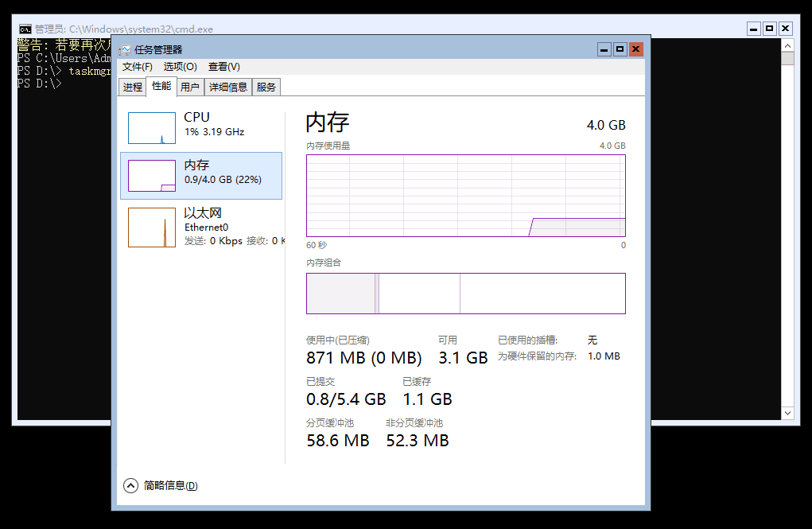Collapse 简略信息 with the circular arrow toggle
This screenshot has width=812, height=529.
[x=130, y=485]
